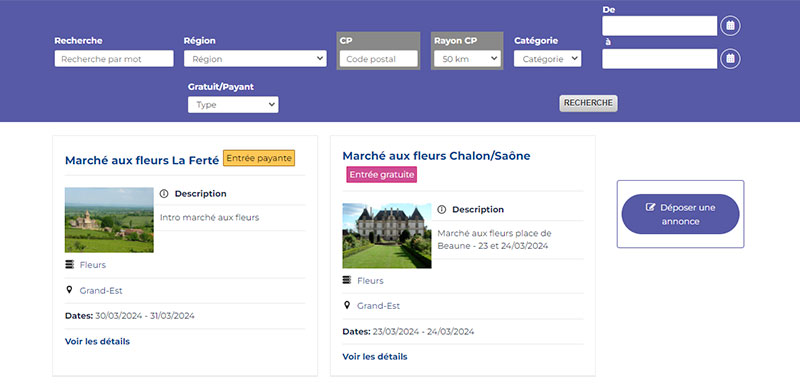Click the info icon in Chalon/Saône card
The height and width of the screenshot is (384, 800).
coord(441,210)
